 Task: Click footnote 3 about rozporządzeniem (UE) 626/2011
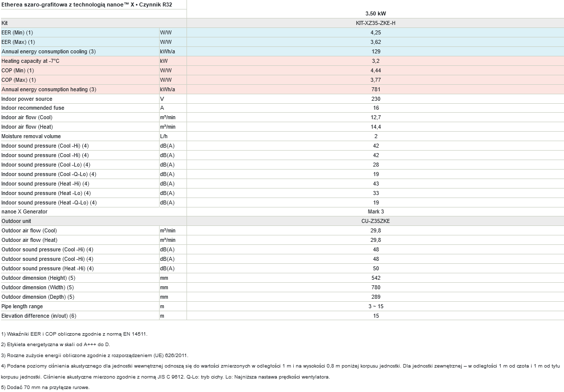click(95, 355)
